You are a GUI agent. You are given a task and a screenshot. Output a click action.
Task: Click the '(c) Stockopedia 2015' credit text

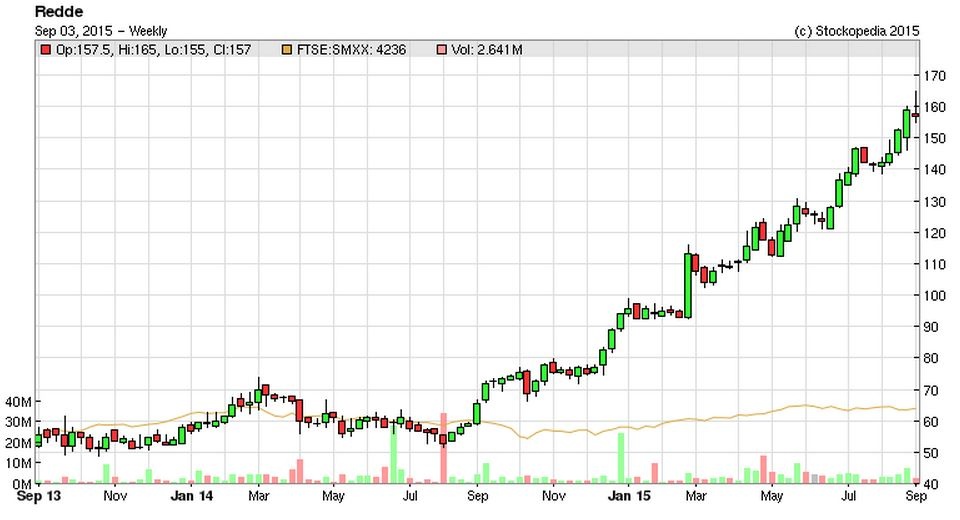click(857, 31)
